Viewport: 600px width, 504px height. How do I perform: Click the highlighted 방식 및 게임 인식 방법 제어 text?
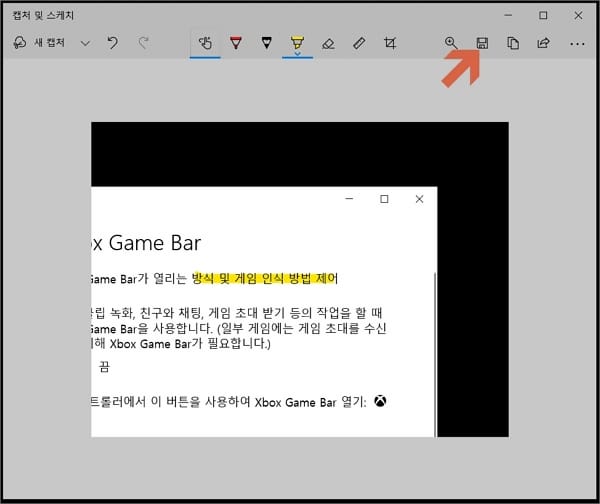point(265,278)
